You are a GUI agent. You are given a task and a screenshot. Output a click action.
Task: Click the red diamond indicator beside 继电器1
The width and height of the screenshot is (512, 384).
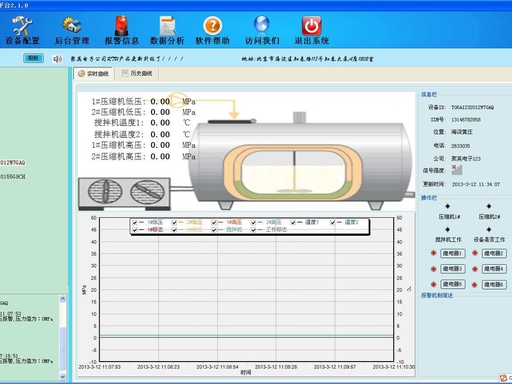click(x=433, y=253)
